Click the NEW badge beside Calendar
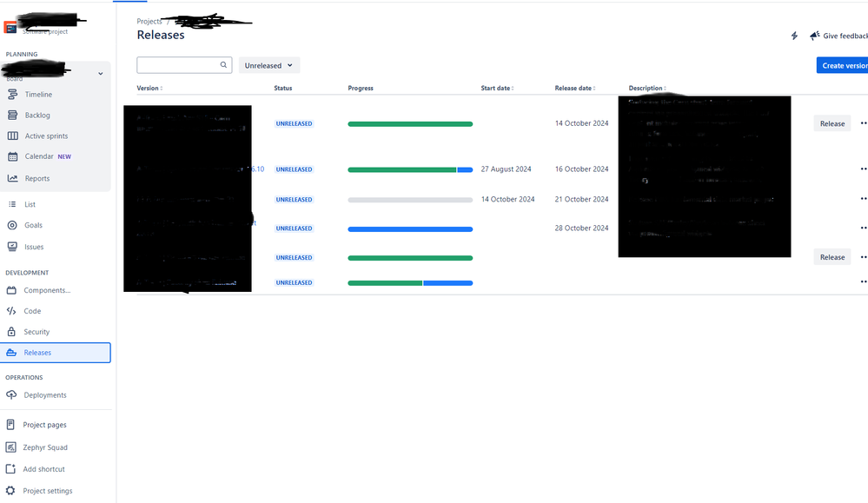868x503 pixels. pyautogui.click(x=64, y=156)
